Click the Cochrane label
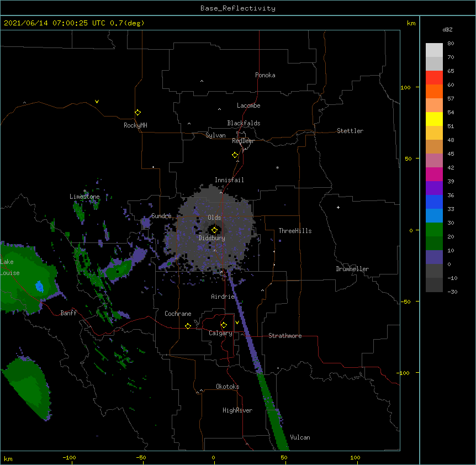 (178, 314)
